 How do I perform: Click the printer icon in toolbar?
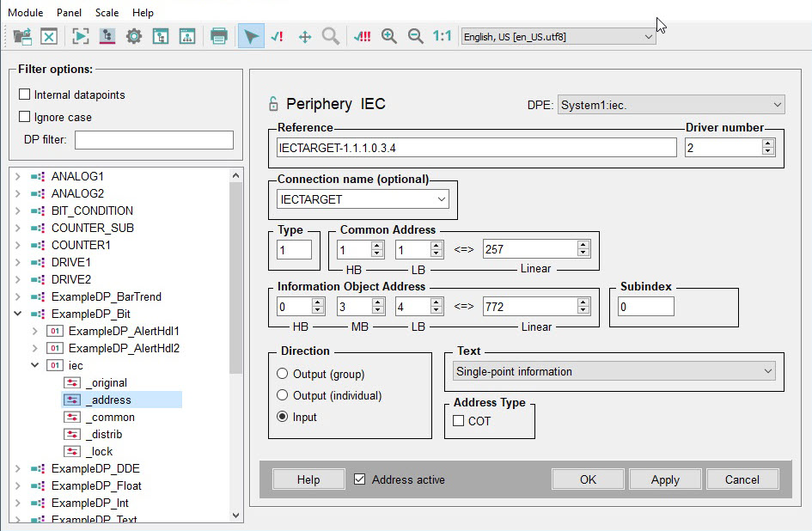(219, 36)
